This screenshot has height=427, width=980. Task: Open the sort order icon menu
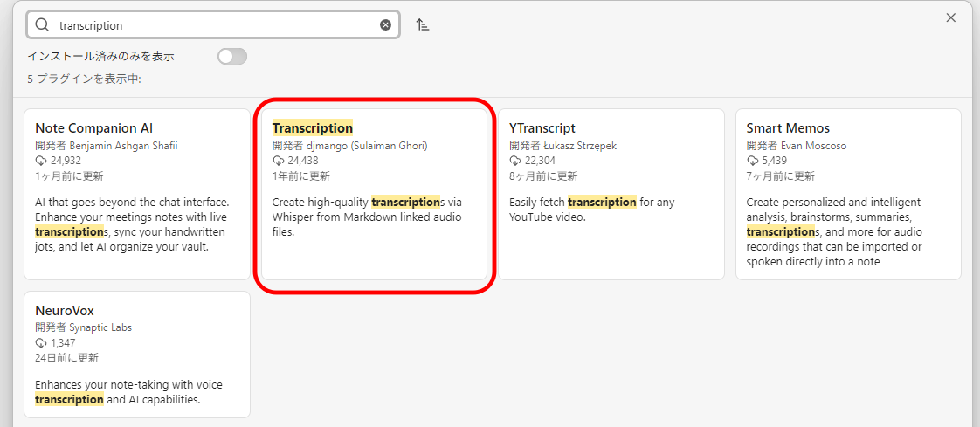(x=423, y=25)
